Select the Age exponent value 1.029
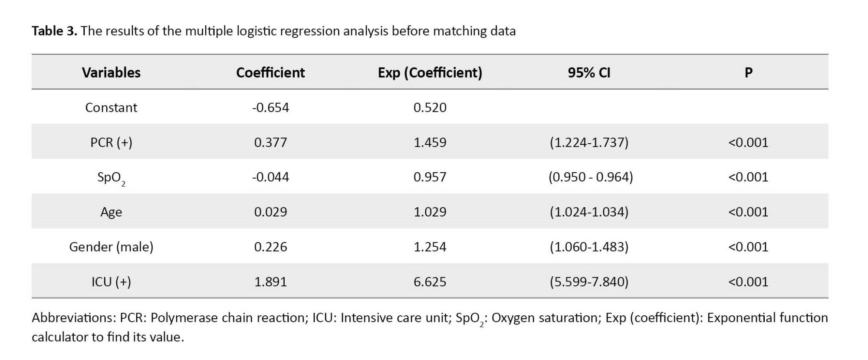Image resolution: width=868 pixels, height=360 pixels. point(430,212)
